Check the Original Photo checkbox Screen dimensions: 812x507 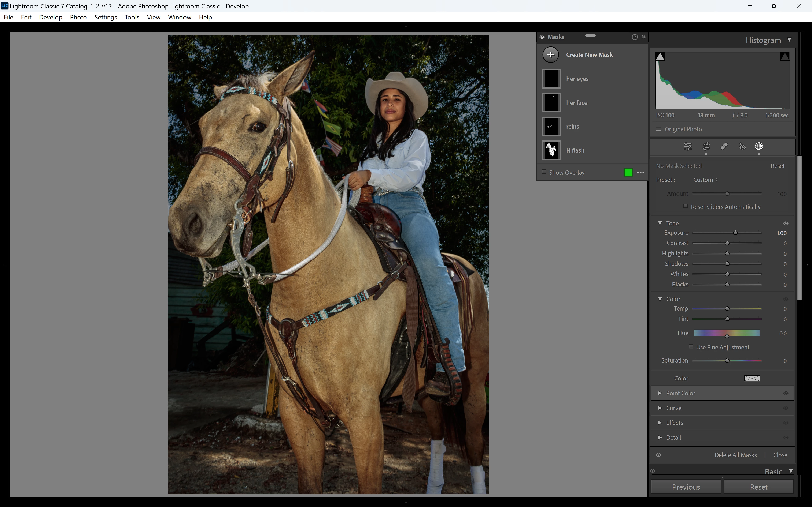tap(659, 129)
